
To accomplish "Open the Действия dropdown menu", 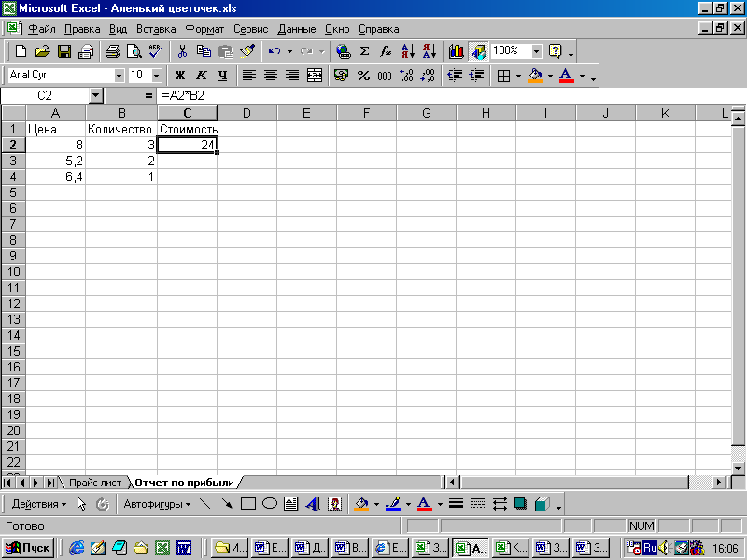I will pyautogui.click(x=39, y=504).
